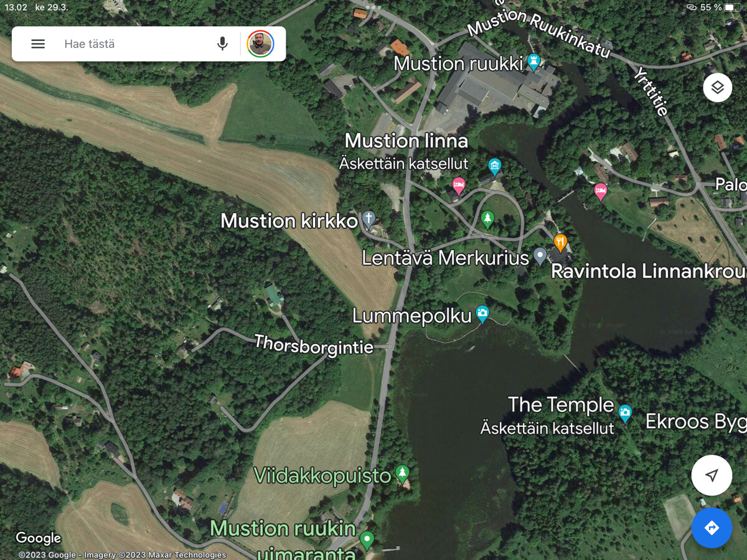The width and height of the screenshot is (747, 560).
Task: Click the Hae tästä search field
Action: [134, 44]
